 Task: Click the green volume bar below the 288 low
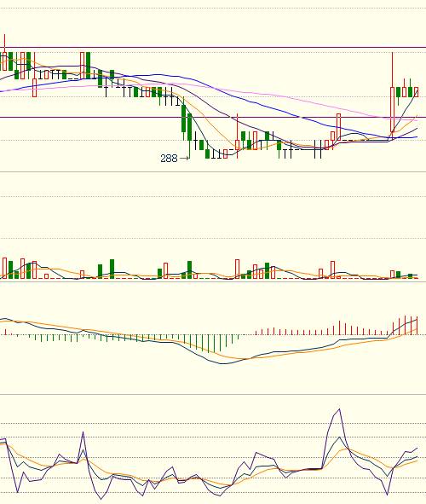click(189, 269)
